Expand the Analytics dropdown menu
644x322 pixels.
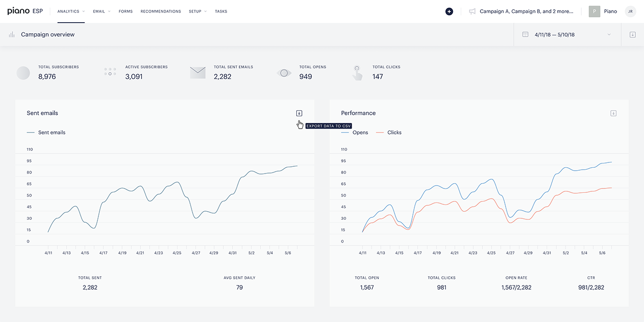[x=71, y=12]
